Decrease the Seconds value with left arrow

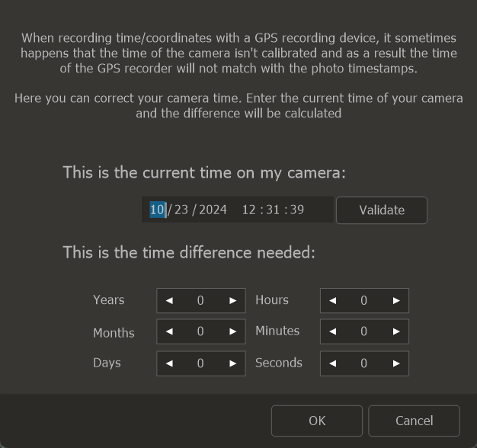333,363
